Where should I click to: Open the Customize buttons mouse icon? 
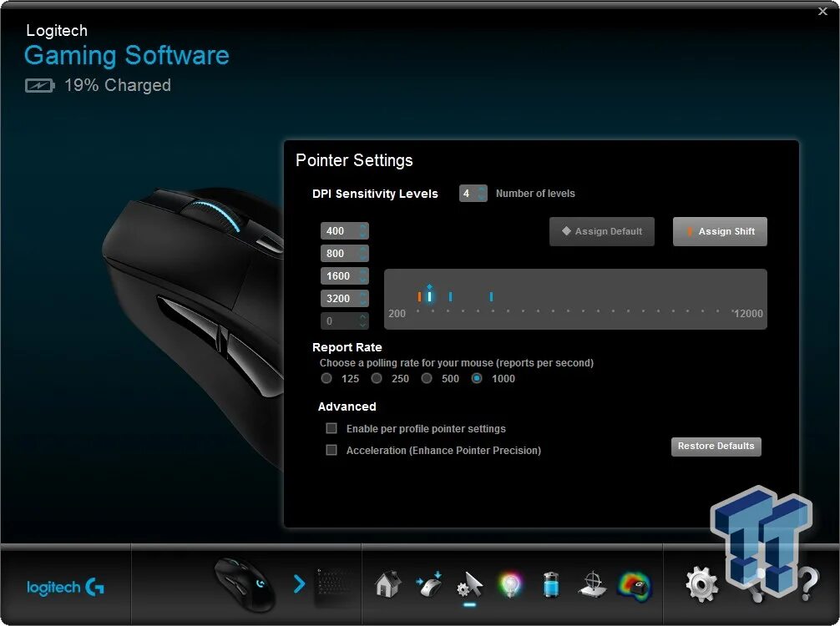(x=428, y=583)
